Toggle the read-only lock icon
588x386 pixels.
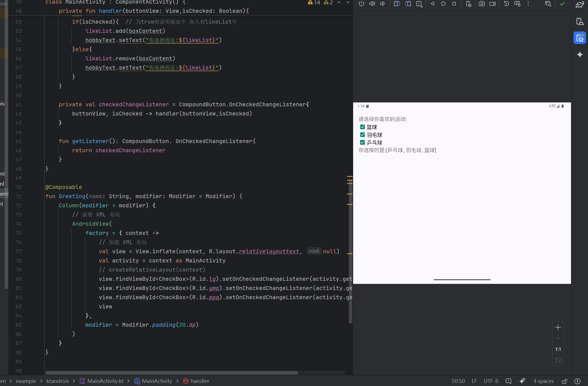(565, 381)
